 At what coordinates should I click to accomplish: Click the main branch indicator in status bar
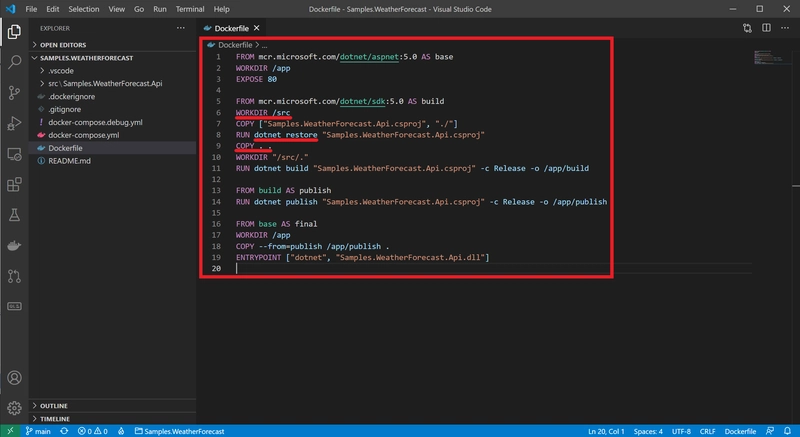click(x=38, y=431)
